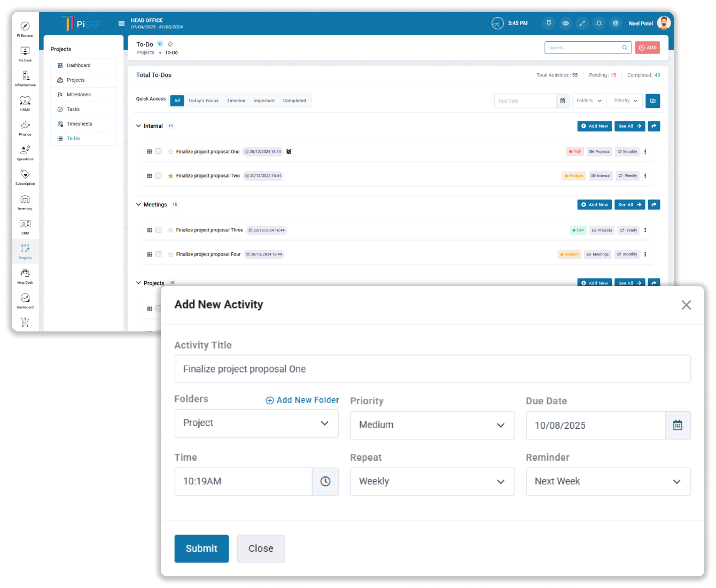Switch to Today's Focus tab
716x588 pixels.
pos(203,101)
